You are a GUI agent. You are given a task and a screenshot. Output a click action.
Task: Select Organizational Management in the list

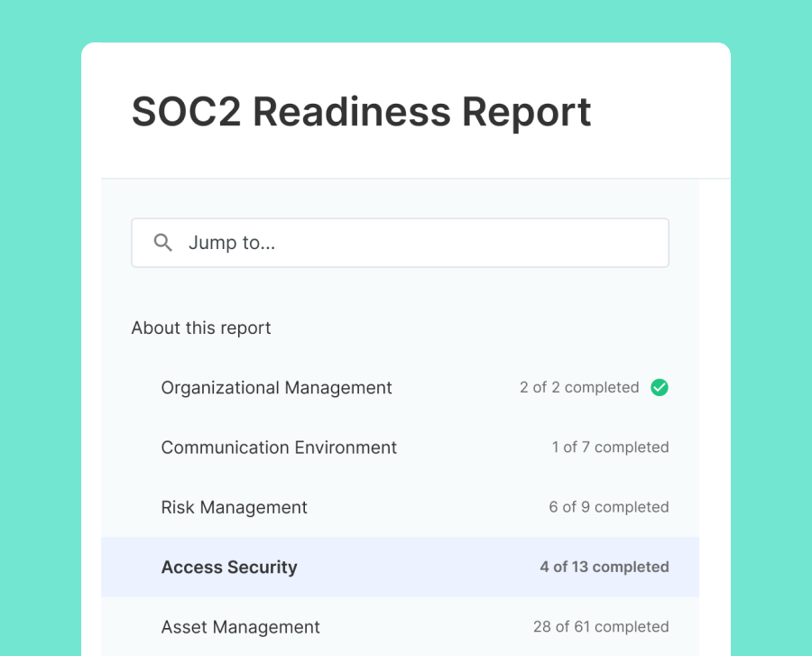[x=276, y=388]
